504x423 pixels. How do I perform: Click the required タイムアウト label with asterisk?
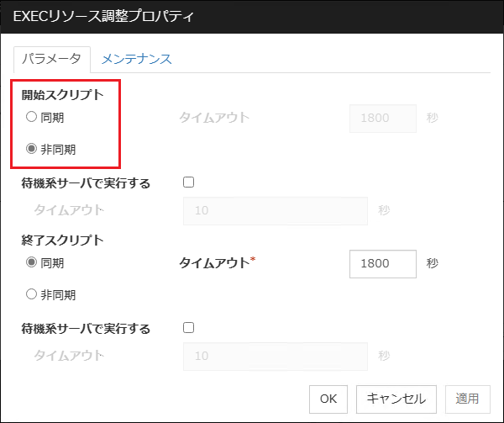pos(217,263)
